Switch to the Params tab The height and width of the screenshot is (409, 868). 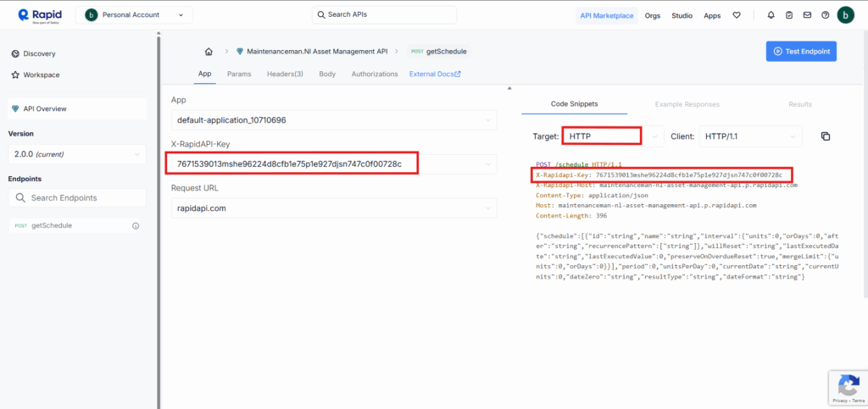click(x=239, y=74)
